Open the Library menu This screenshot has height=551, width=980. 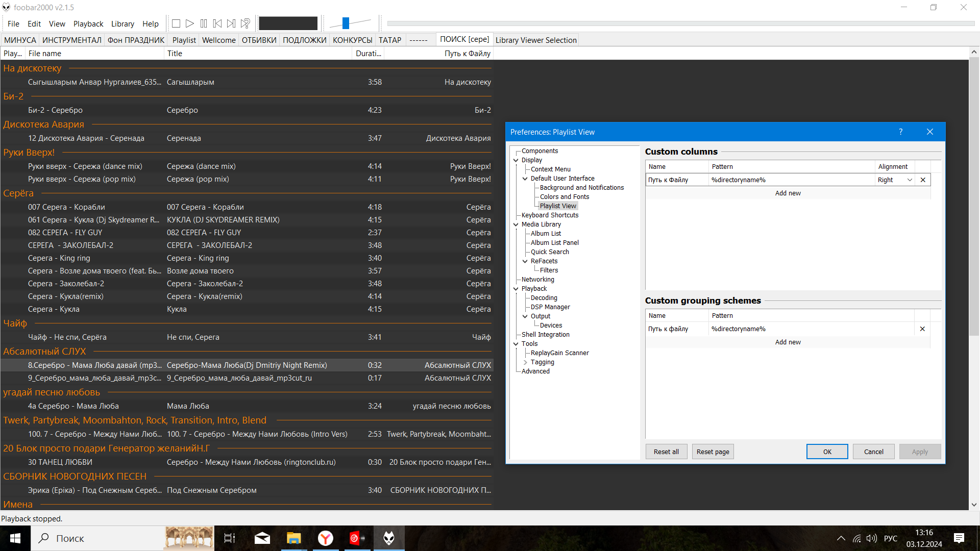(x=122, y=24)
